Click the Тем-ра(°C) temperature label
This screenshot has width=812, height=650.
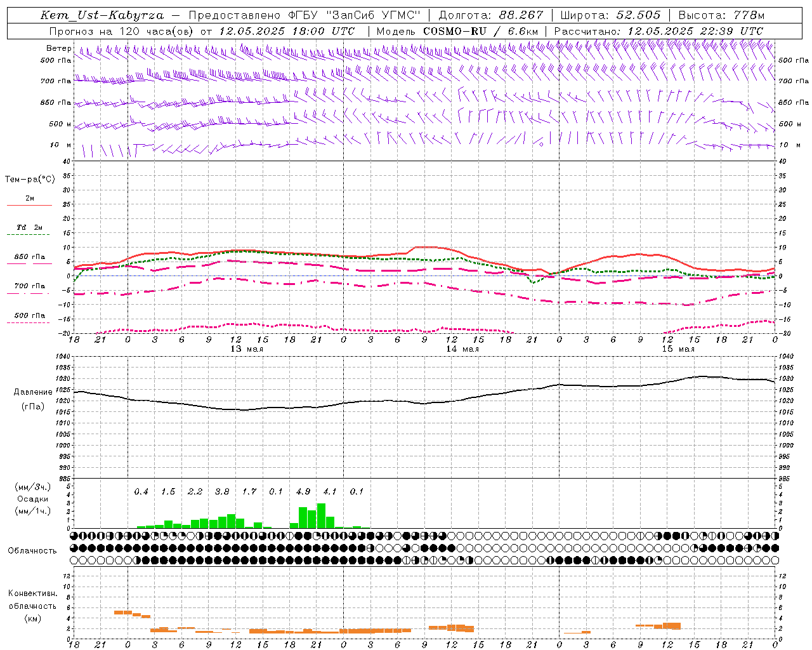30,180
